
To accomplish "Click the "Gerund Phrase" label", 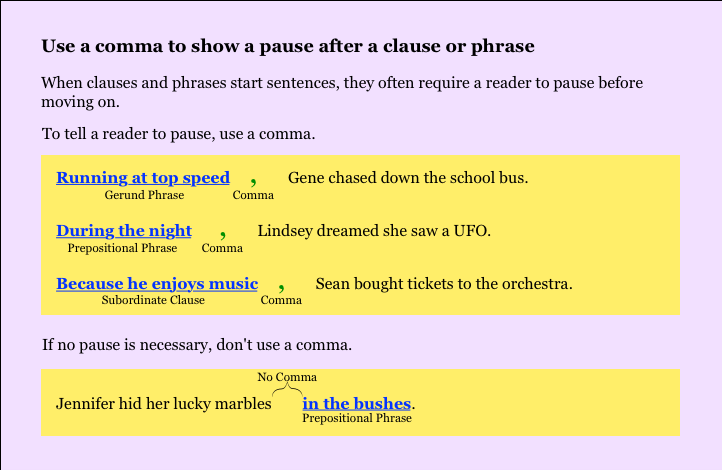I will pos(144,195).
